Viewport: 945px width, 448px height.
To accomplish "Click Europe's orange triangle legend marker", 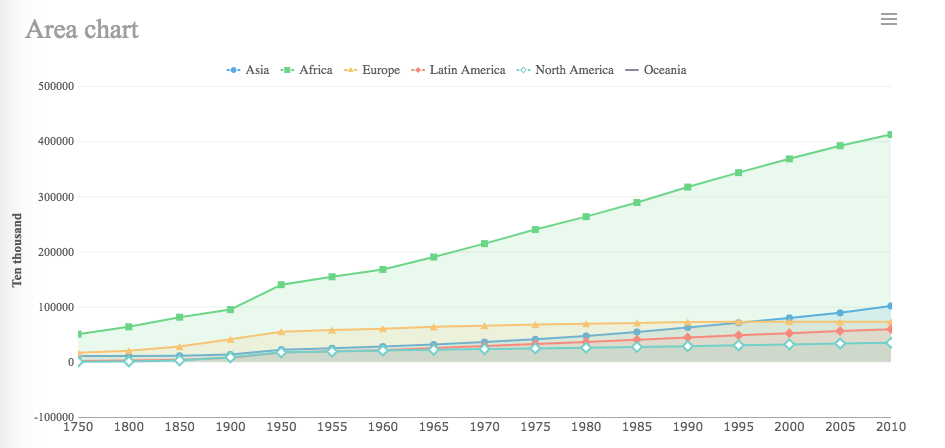I will click(x=351, y=70).
